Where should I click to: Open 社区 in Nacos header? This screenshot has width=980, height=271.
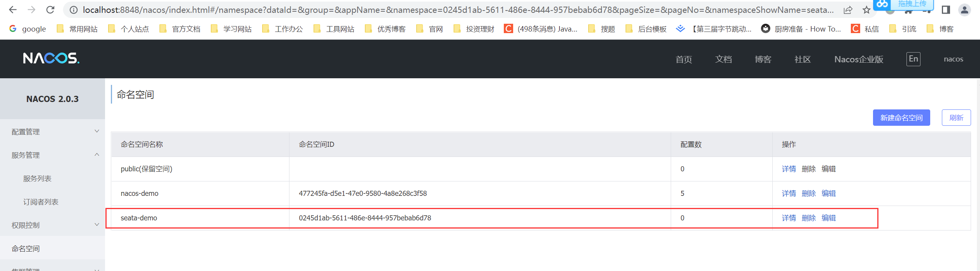coord(803,59)
